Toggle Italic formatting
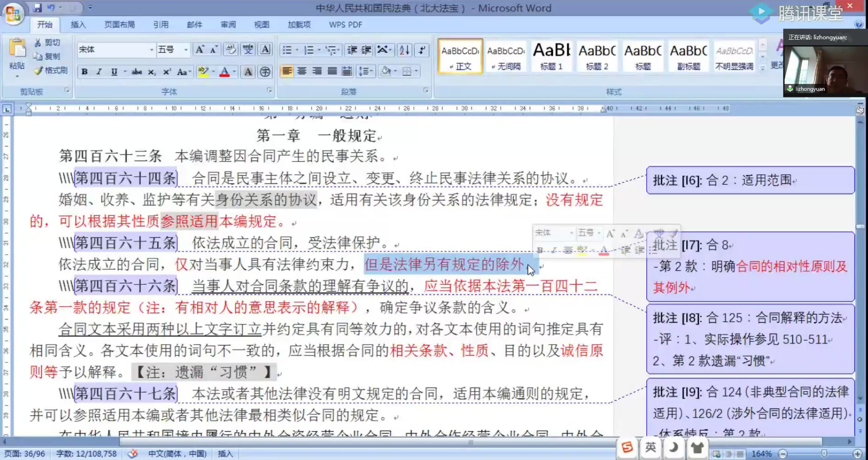The height and width of the screenshot is (460, 868). pyautogui.click(x=99, y=72)
